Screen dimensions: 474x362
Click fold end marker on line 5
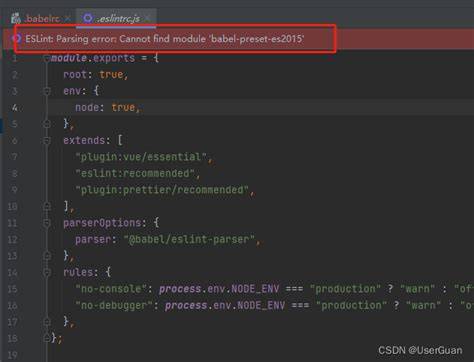47,124
